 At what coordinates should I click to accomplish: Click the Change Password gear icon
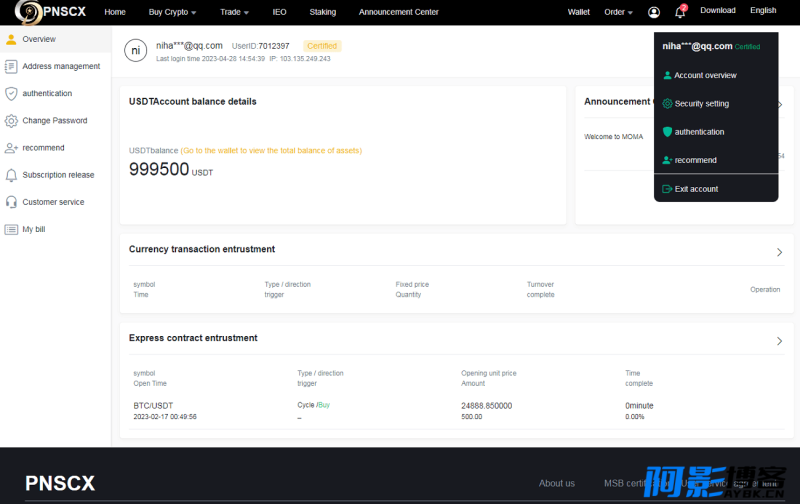11,121
